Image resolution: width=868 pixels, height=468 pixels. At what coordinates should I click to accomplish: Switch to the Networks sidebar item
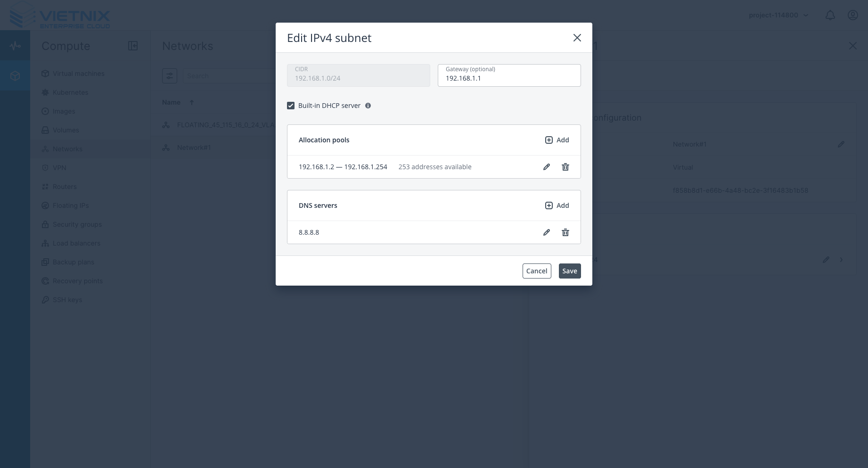67,149
